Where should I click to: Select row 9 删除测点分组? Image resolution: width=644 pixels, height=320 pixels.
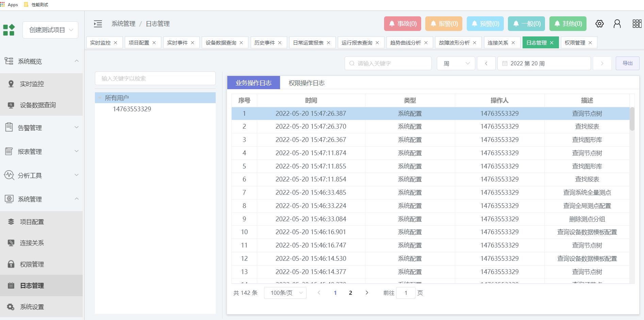(x=430, y=219)
